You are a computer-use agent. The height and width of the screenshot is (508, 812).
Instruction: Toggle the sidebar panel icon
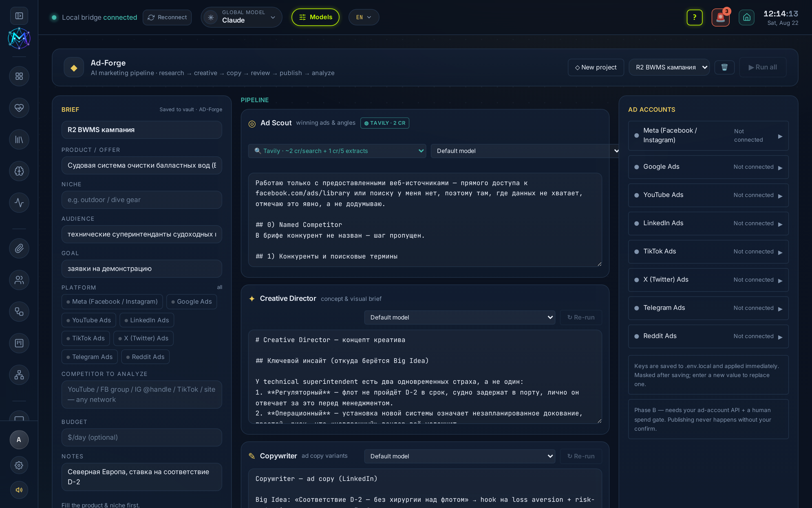[19, 16]
